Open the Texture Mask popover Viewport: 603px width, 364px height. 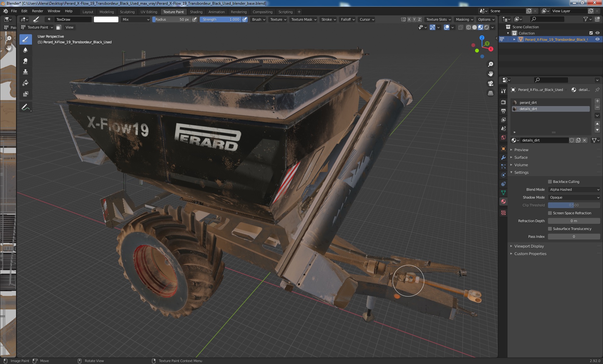304,19
